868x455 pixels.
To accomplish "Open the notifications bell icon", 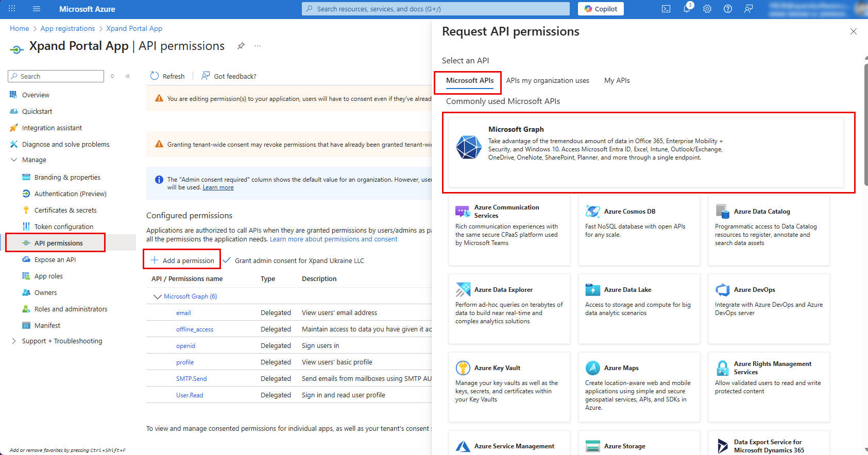I will pos(686,9).
